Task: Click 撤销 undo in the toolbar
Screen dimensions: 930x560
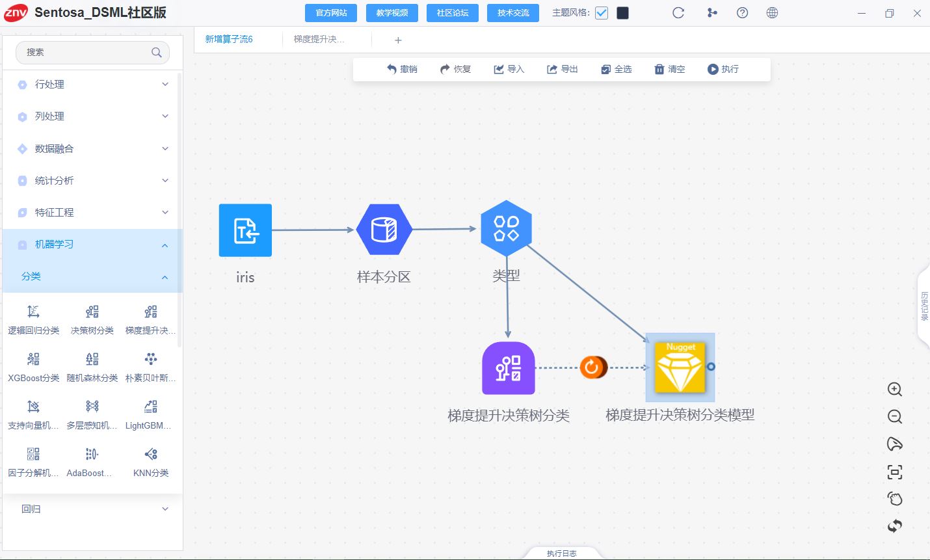Action: (402, 69)
